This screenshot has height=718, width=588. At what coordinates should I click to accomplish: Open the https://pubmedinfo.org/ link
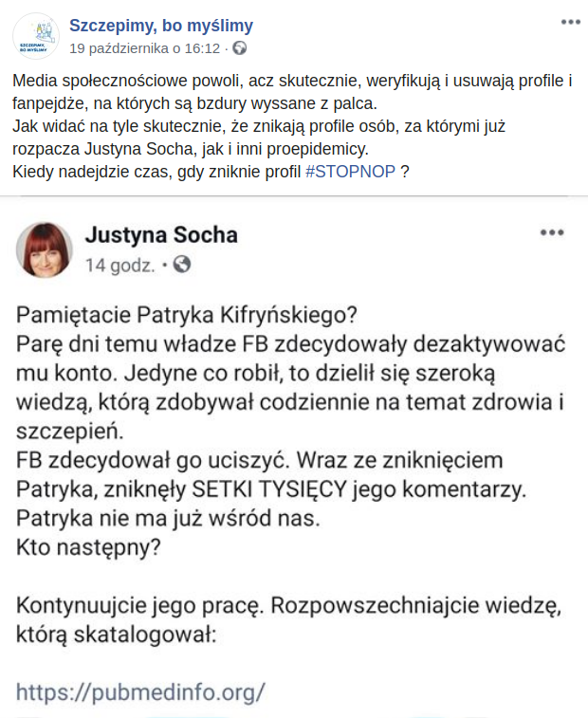tap(140, 690)
